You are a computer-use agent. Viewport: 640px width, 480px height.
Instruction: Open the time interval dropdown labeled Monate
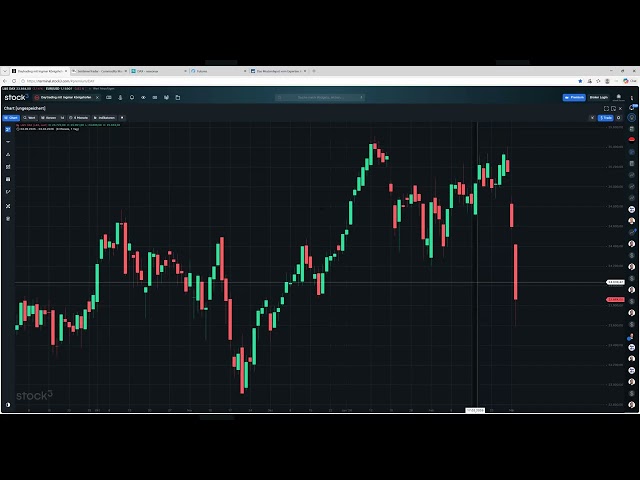click(78, 118)
